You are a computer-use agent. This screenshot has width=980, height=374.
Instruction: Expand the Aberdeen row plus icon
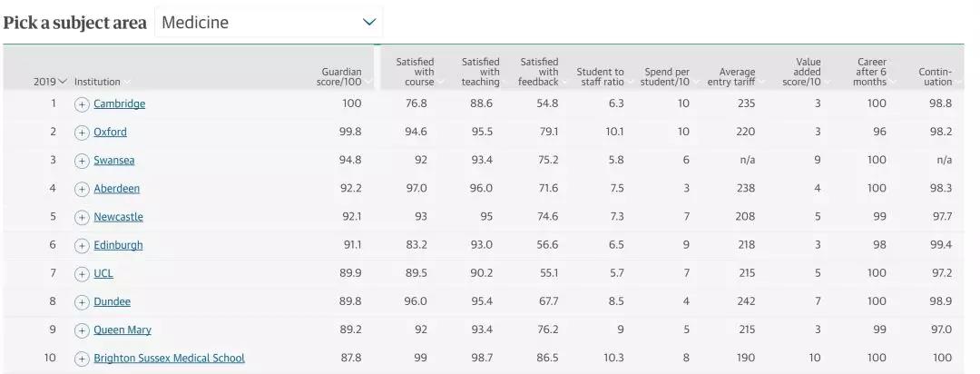pos(82,189)
